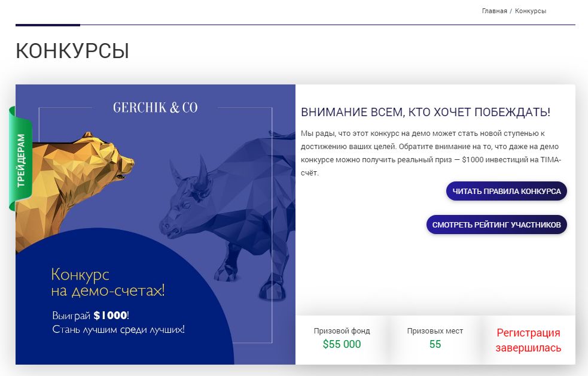
Task: Select the Конкурсы breadcrumb item
Action: pyautogui.click(x=530, y=11)
